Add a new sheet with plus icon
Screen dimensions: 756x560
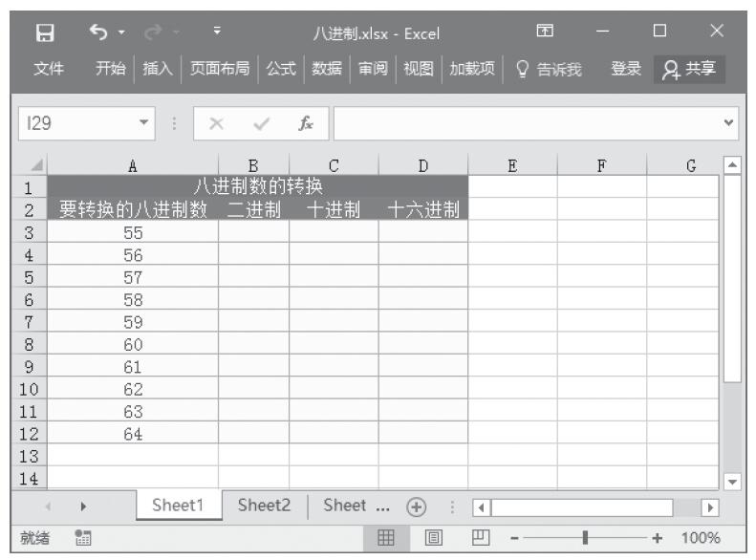point(416,506)
